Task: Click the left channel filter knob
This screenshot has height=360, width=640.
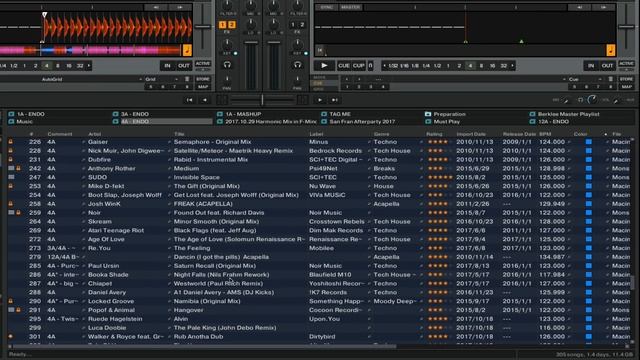Action: pyautogui.click(x=227, y=5)
